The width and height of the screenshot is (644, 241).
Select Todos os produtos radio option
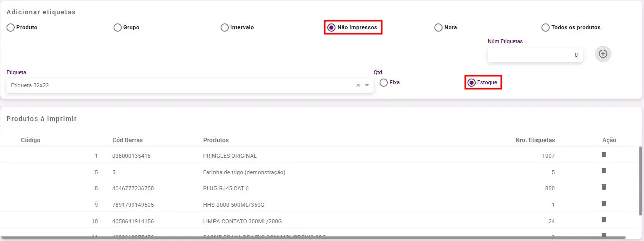coord(546,28)
